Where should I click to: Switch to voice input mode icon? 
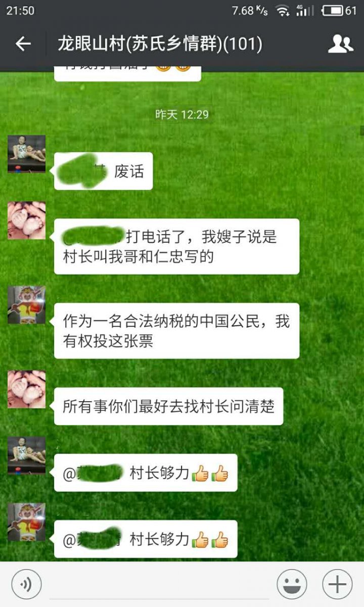(x=26, y=585)
